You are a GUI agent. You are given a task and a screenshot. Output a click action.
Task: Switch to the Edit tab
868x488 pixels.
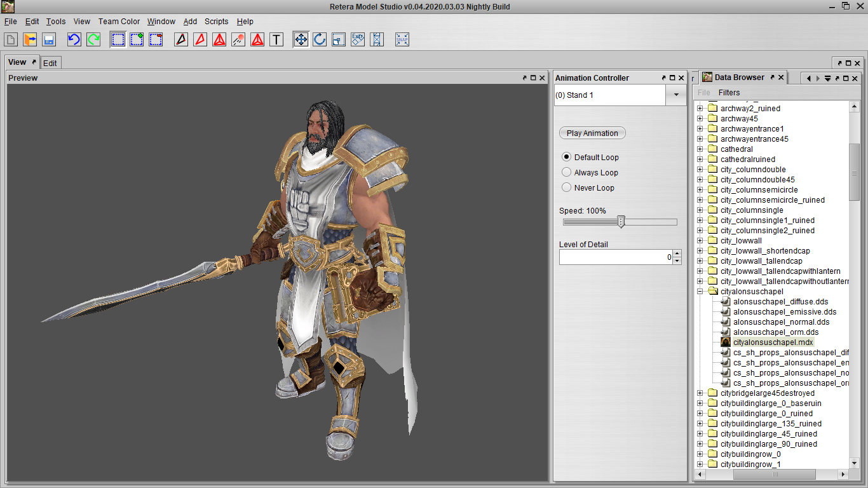(x=50, y=63)
